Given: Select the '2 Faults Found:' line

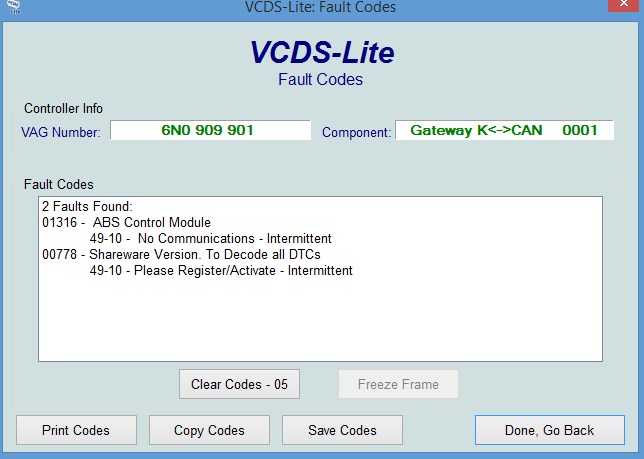Looking at the screenshot, I should click(80, 206).
